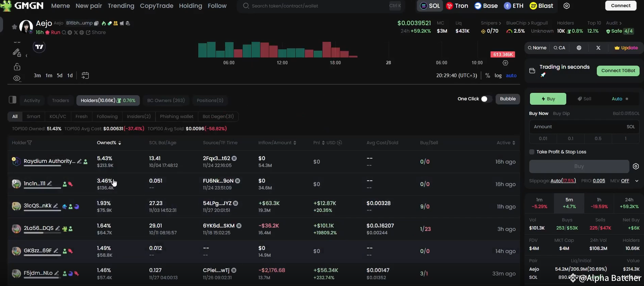
Task: Switch to the Activity tab
Action: pos(32,100)
